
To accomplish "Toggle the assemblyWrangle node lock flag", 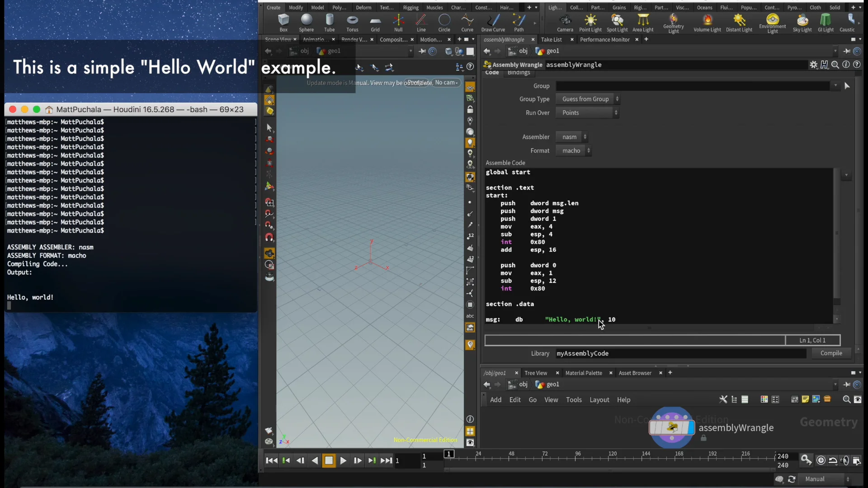I will tap(703, 438).
